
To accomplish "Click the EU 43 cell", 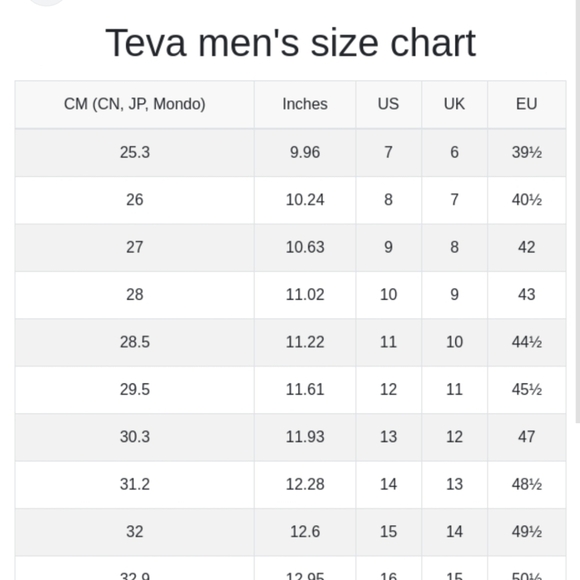I will 526,294.
